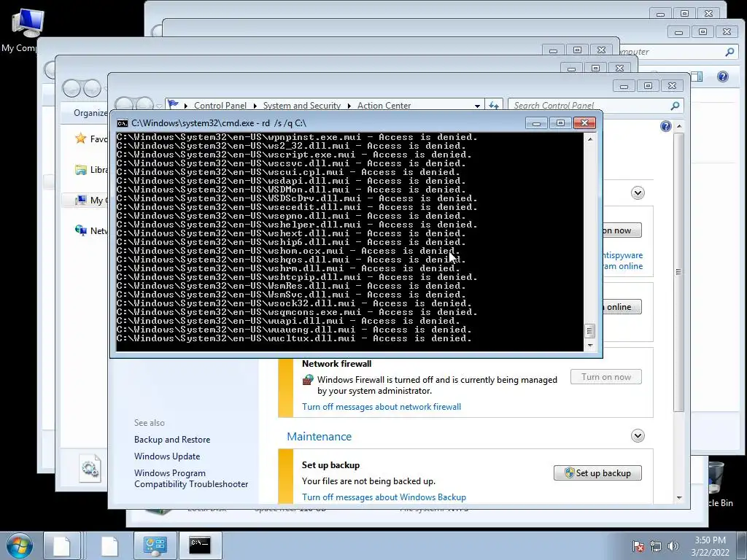
Task: Click the Network firewall heading
Action: point(336,364)
